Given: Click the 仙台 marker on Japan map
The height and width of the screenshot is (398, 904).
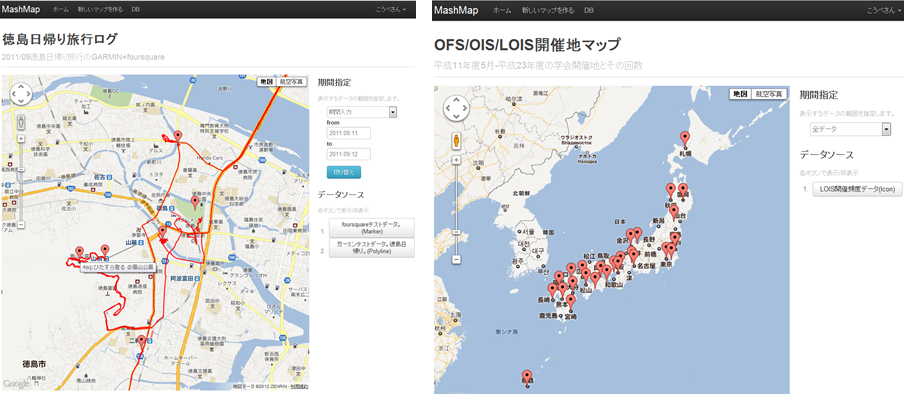Looking at the screenshot, I should click(x=673, y=212).
